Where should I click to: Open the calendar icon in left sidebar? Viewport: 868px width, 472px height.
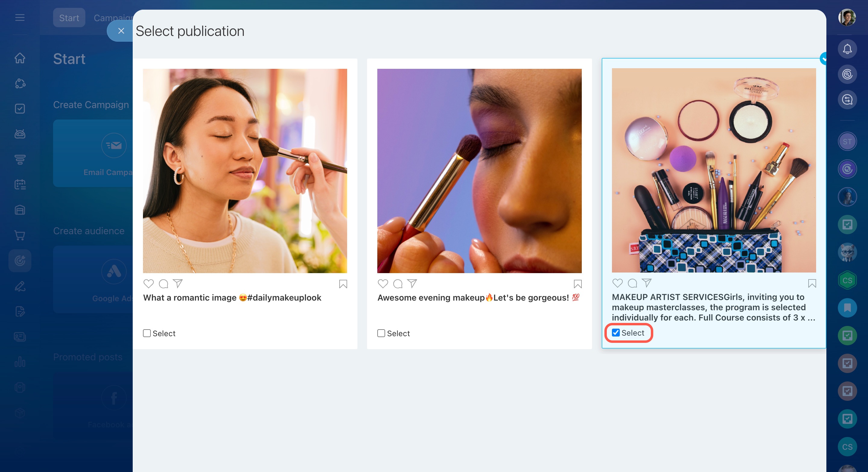[20, 184]
